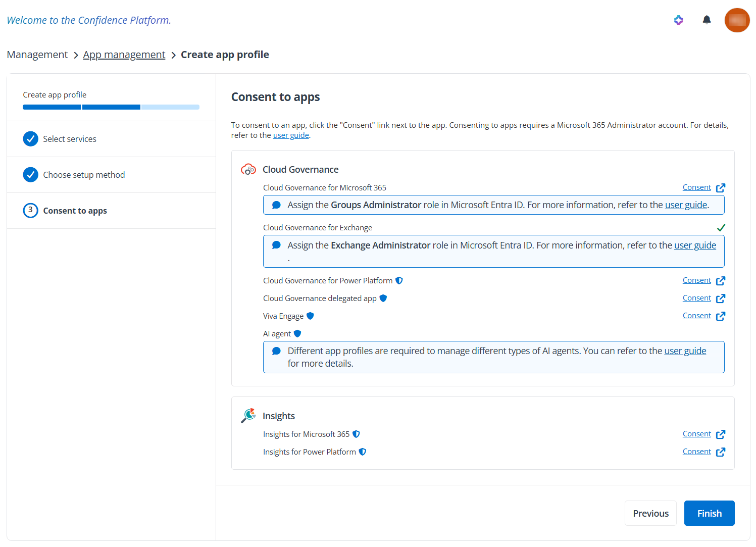Click the Choose setup method completed check icon
This screenshot has width=756, height=547.
click(x=31, y=175)
